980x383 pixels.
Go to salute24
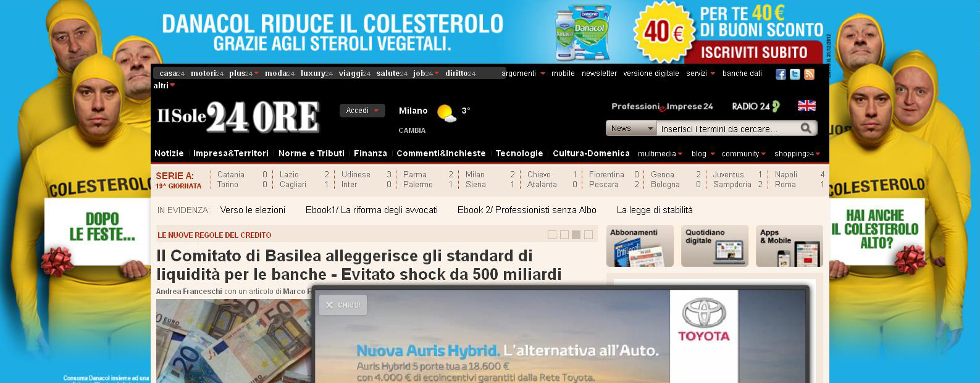click(392, 74)
